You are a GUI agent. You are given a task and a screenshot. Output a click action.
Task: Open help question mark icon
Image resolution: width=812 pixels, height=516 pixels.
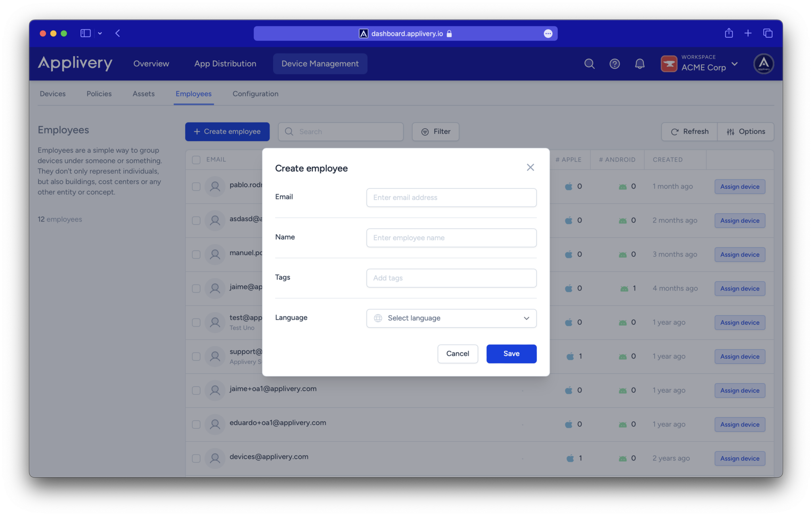[615, 64]
